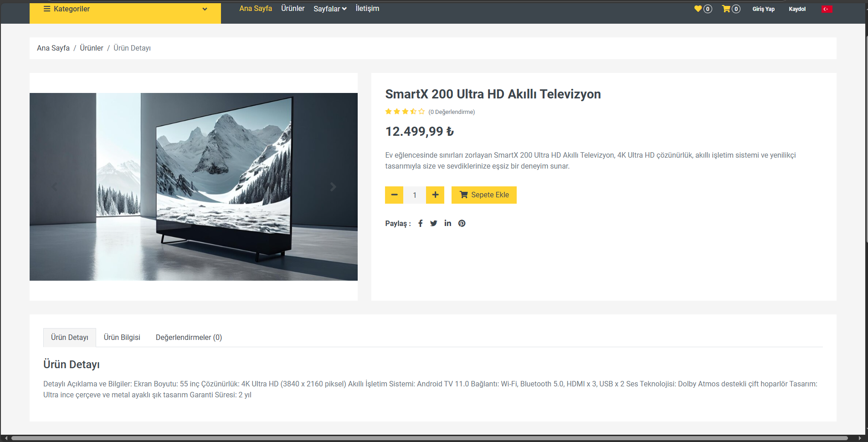Show previous product image arrow

point(55,187)
